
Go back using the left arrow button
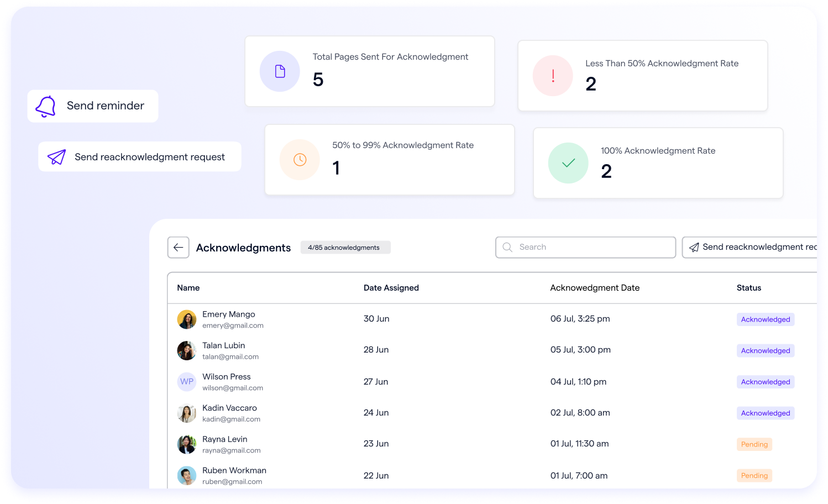pyautogui.click(x=179, y=248)
